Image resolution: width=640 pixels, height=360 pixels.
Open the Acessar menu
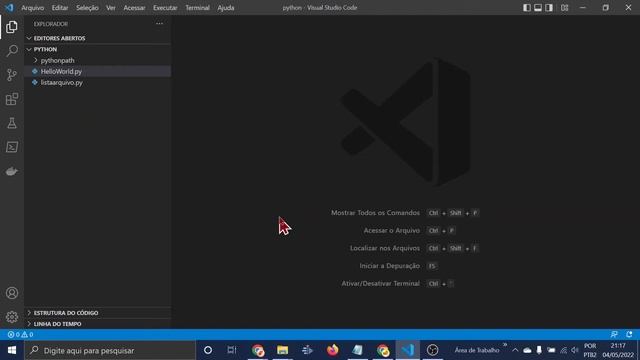pos(134,8)
